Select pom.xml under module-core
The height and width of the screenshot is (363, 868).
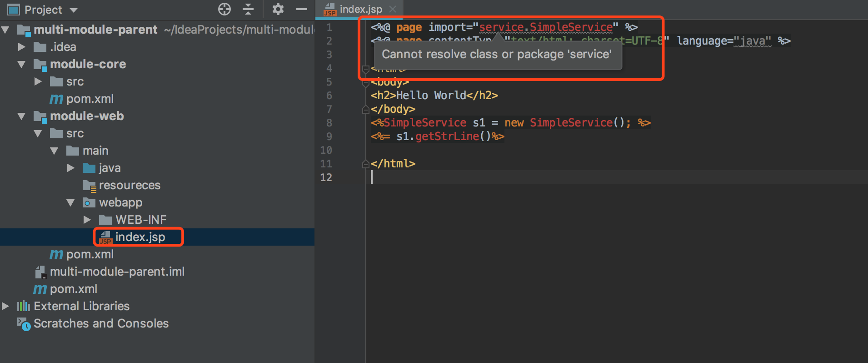[x=90, y=99]
